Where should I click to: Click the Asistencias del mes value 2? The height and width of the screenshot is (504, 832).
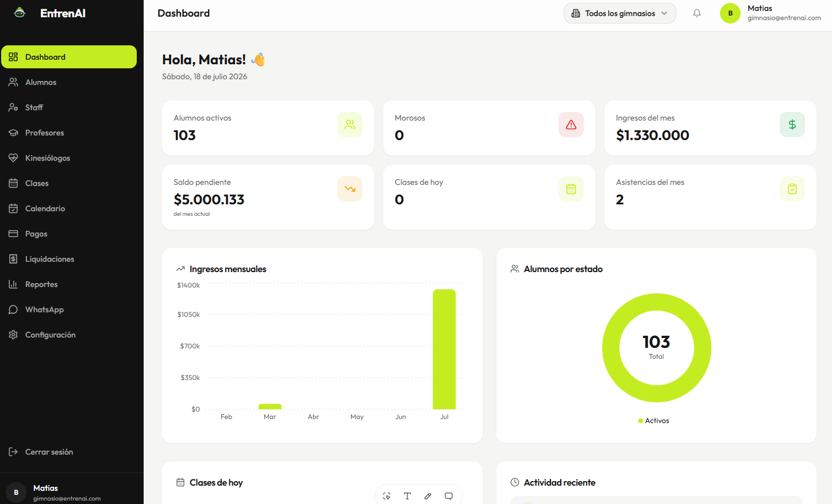619,200
